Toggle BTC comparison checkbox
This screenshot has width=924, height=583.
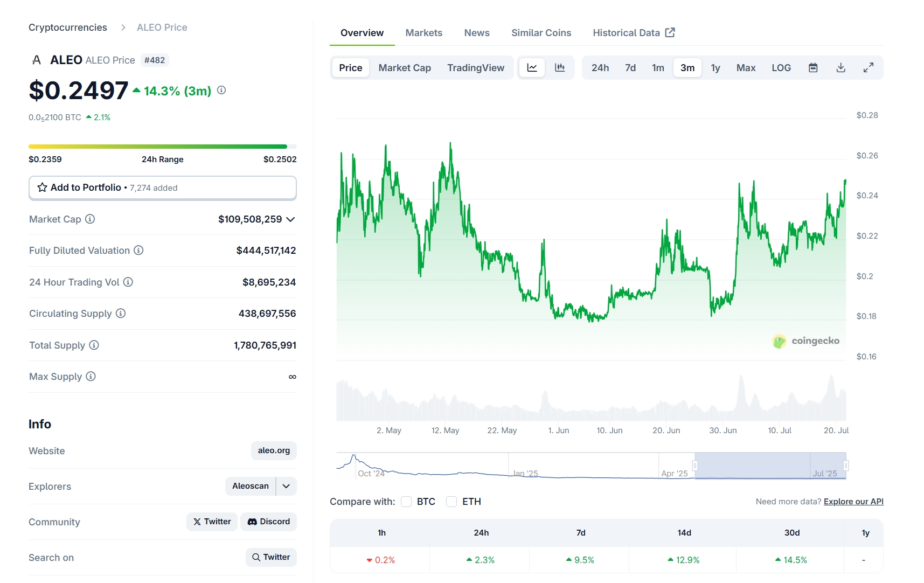(406, 502)
